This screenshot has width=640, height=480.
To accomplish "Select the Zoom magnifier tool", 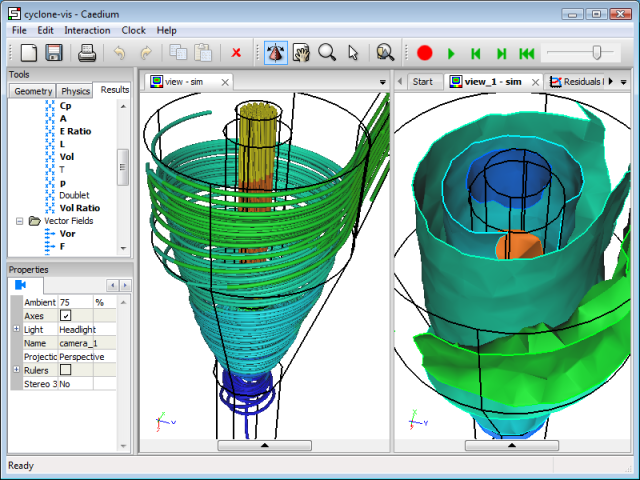I will point(327,53).
